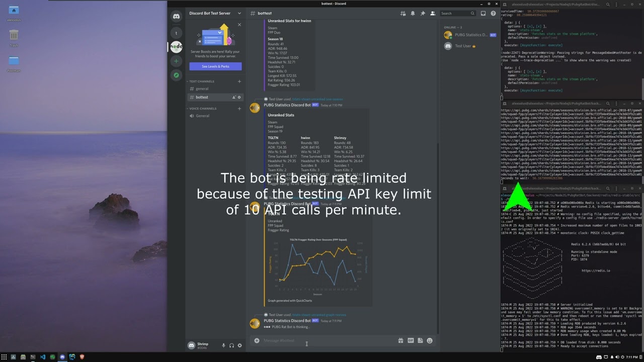
Task: Collapse the Text Channels category
Action: point(201,81)
